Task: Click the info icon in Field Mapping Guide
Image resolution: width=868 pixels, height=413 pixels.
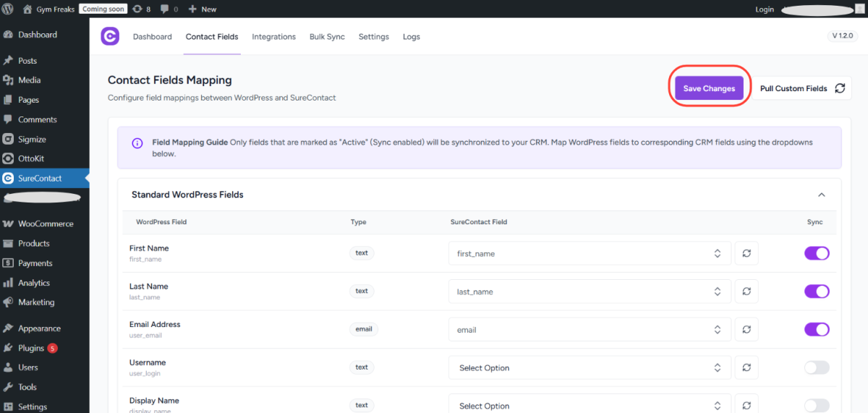Action: point(137,143)
